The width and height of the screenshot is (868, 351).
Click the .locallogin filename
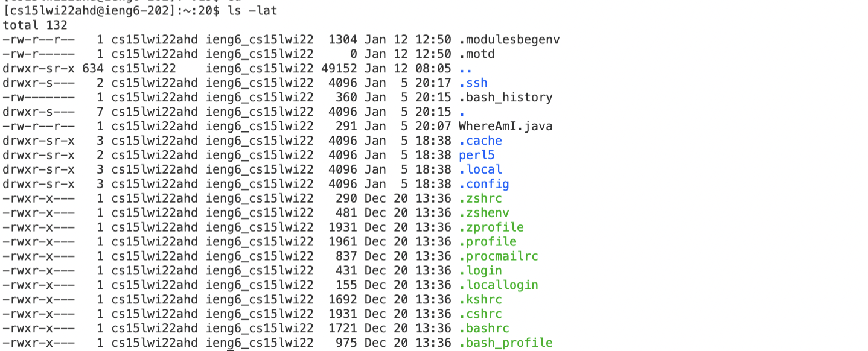click(x=499, y=285)
